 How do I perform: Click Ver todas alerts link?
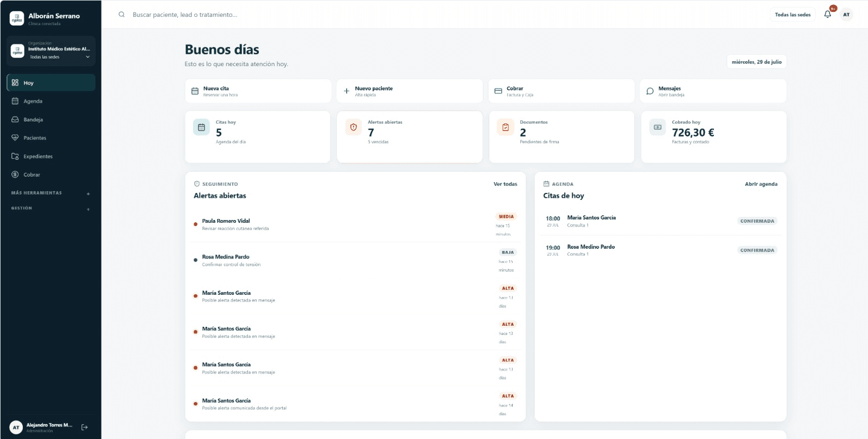click(505, 184)
